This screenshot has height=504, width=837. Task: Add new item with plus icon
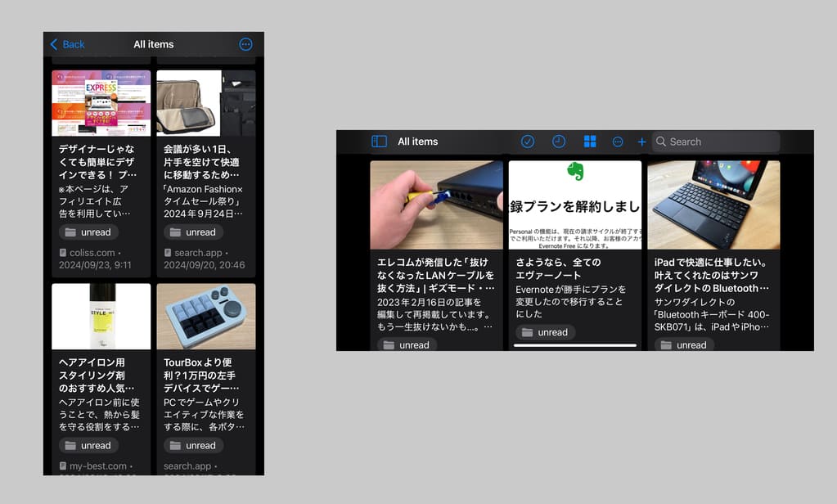tap(641, 142)
